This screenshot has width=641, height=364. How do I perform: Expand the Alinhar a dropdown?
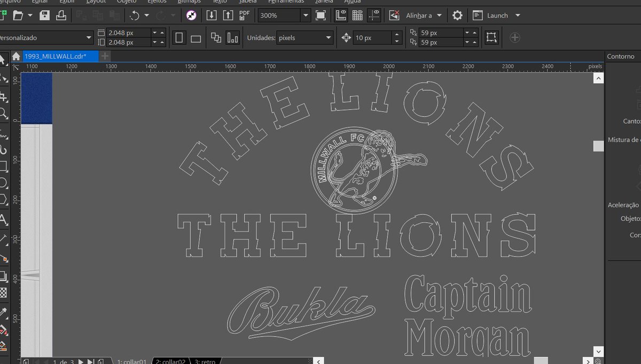pyautogui.click(x=439, y=15)
